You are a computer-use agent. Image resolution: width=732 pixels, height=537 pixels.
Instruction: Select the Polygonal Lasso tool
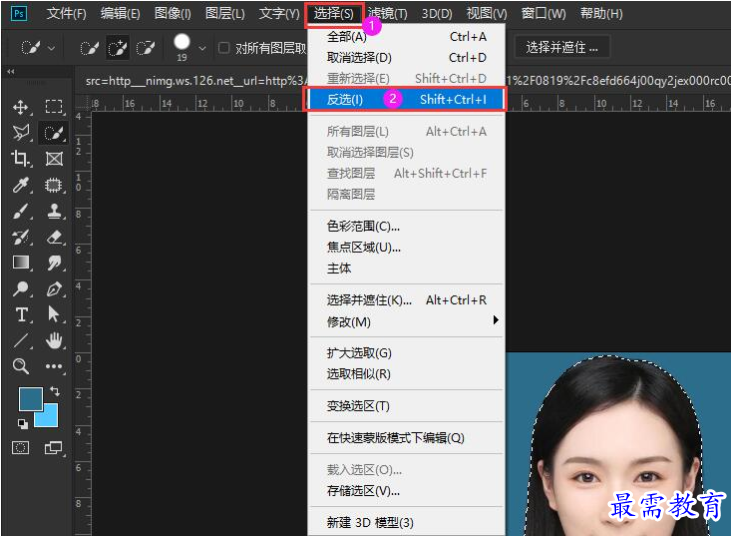pos(21,133)
